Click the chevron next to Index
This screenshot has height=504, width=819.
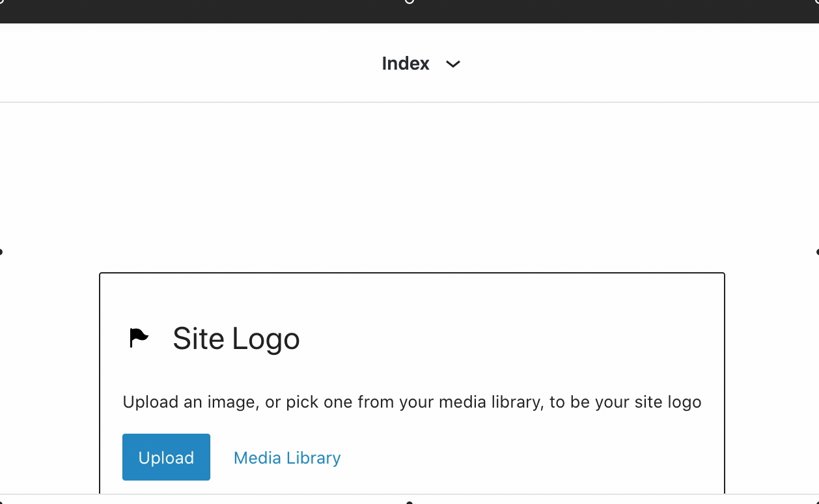453,64
